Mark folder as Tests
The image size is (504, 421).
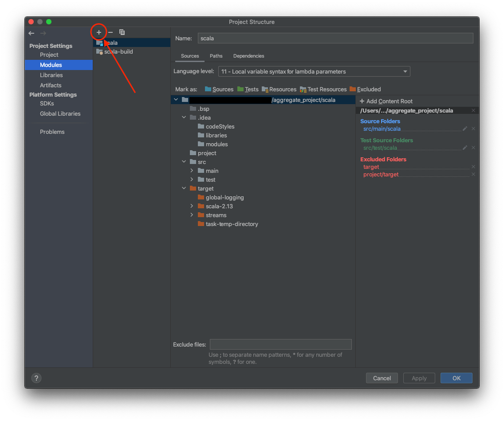248,89
